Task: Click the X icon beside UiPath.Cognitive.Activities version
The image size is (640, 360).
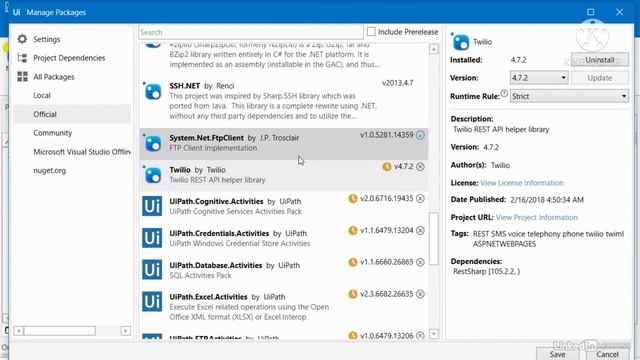Action: (420, 199)
